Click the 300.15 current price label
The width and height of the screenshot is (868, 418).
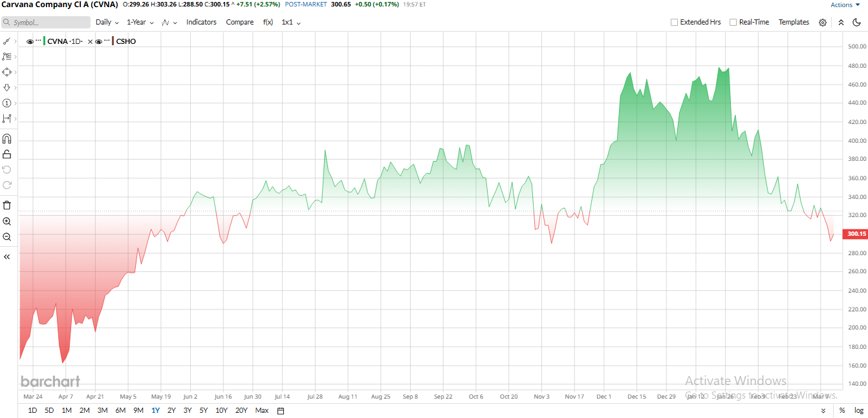(856, 234)
